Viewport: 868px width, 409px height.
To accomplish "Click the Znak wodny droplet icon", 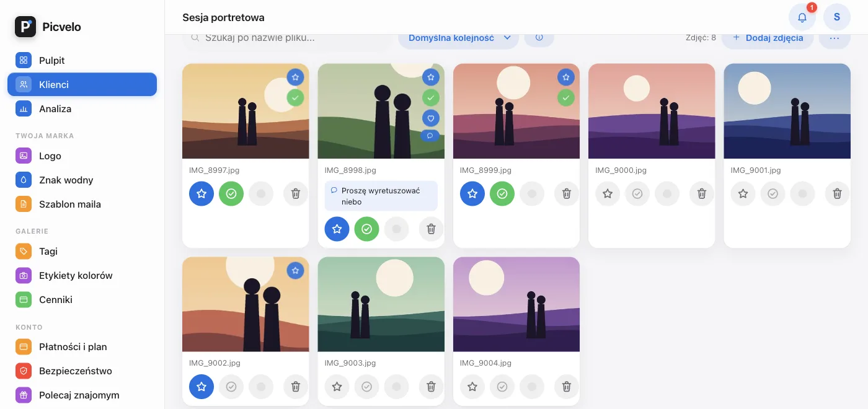I will pos(24,180).
